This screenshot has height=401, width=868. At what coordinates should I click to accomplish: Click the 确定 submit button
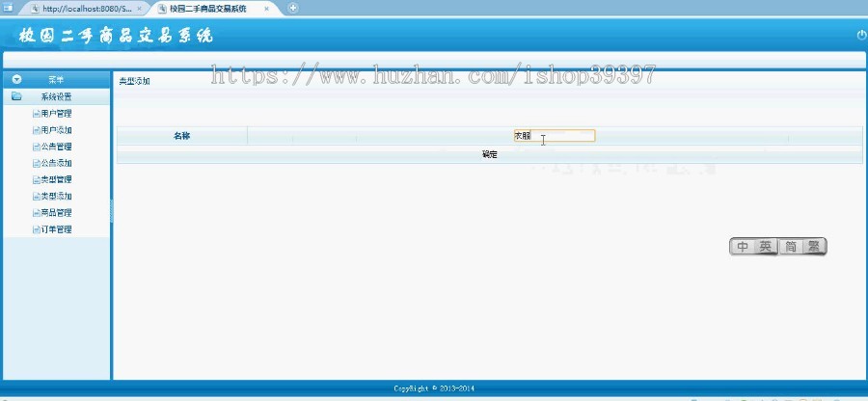click(489, 155)
